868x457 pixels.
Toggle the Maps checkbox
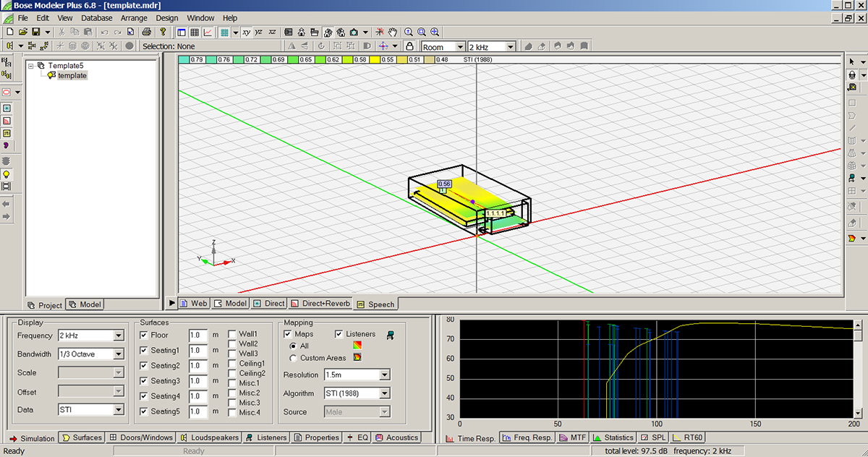click(288, 334)
